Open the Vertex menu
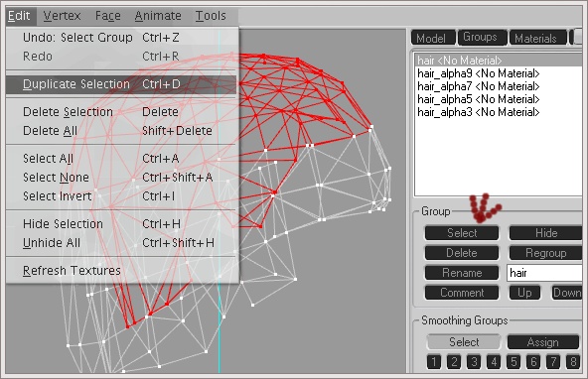 [62, 16]
